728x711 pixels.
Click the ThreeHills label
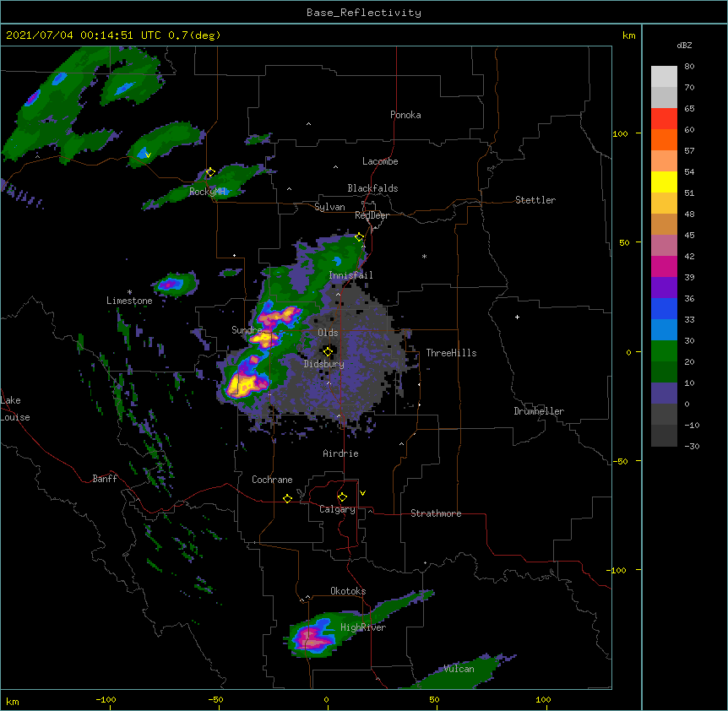[451, 353]
